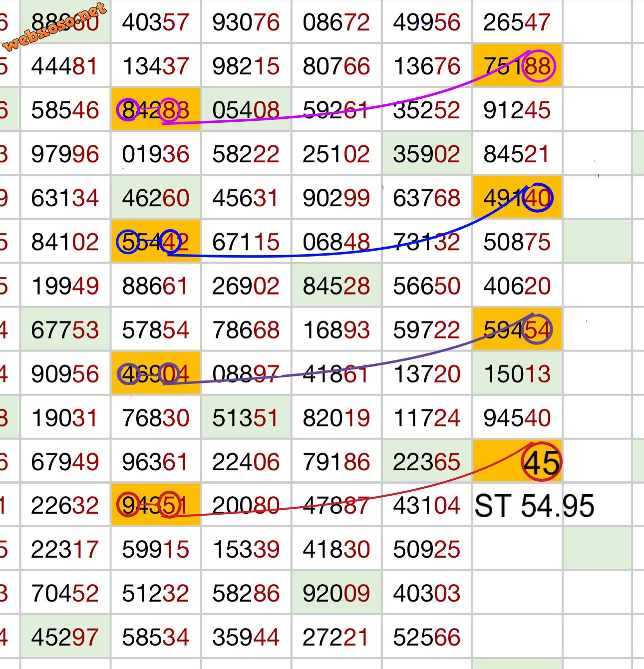Click the green cell 67753
Image resolution: width=644 pixels, height=669 pixels.
(x=65, y=329)
